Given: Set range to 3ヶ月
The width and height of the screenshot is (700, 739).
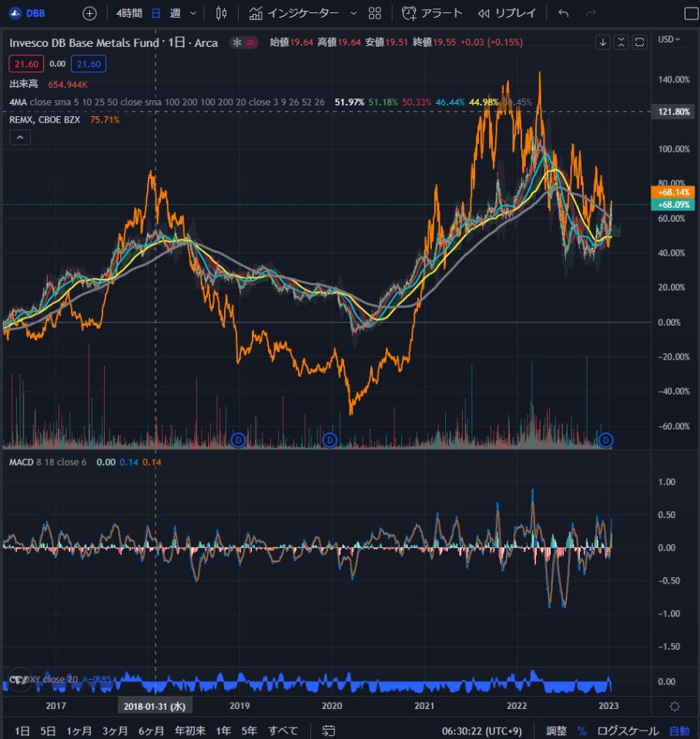Looking at the screenshot, I should 115,731.
